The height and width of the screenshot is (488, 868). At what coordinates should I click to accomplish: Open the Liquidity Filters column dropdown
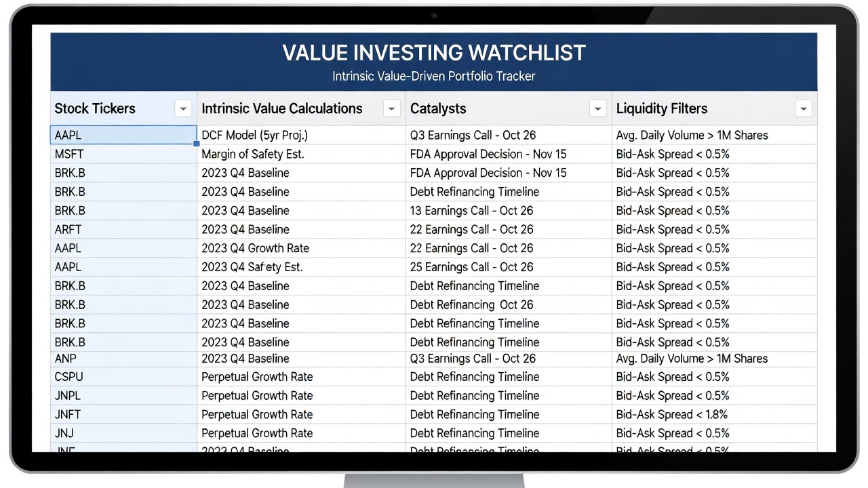point(803,108)
